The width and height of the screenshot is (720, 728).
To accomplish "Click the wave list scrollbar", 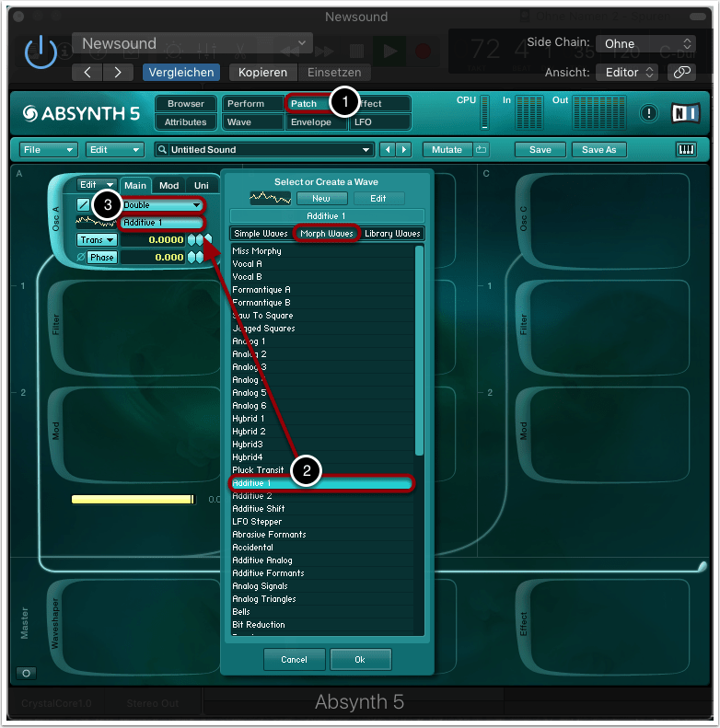I will coord(419,351).
